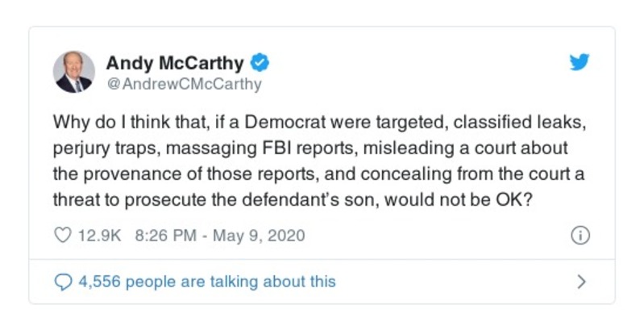
Task: Click the blue reply speech bubble icon
Action: tap(63, 282)
